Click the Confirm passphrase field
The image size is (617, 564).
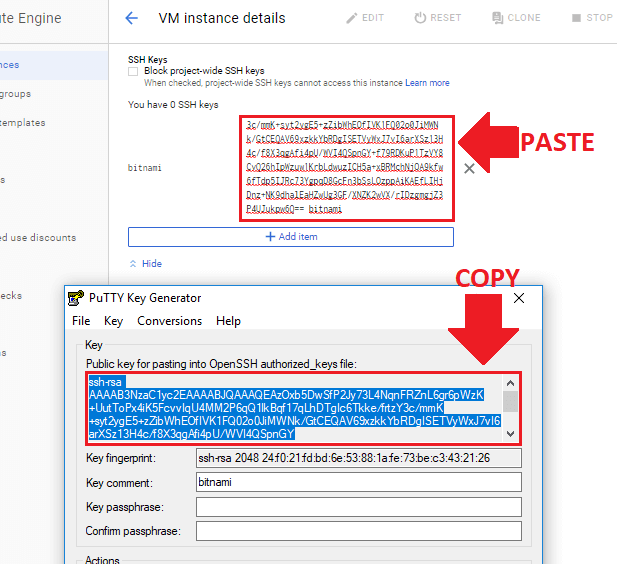pos(359,531)
